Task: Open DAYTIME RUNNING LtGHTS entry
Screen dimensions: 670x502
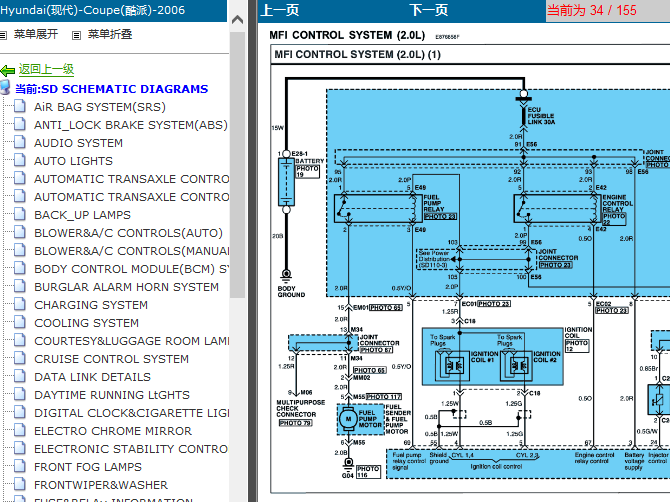Action: 112,395
